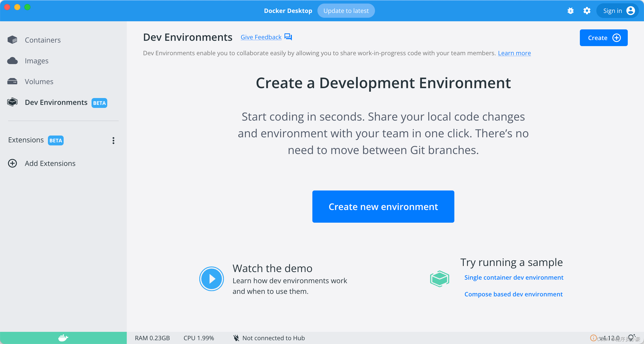Open Docker Desktop settings gear
This screenshot has width=644, height=344.
[x=587, y=10]
